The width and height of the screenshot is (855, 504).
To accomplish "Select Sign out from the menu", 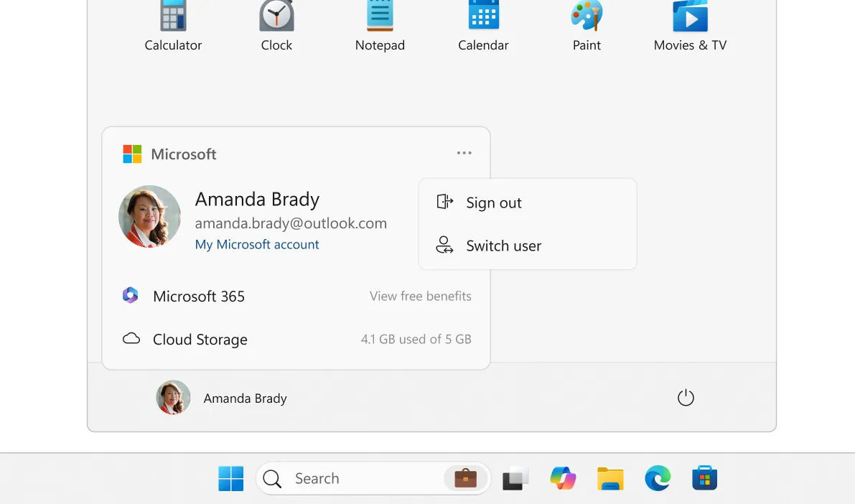I will (x=528, y=202).
